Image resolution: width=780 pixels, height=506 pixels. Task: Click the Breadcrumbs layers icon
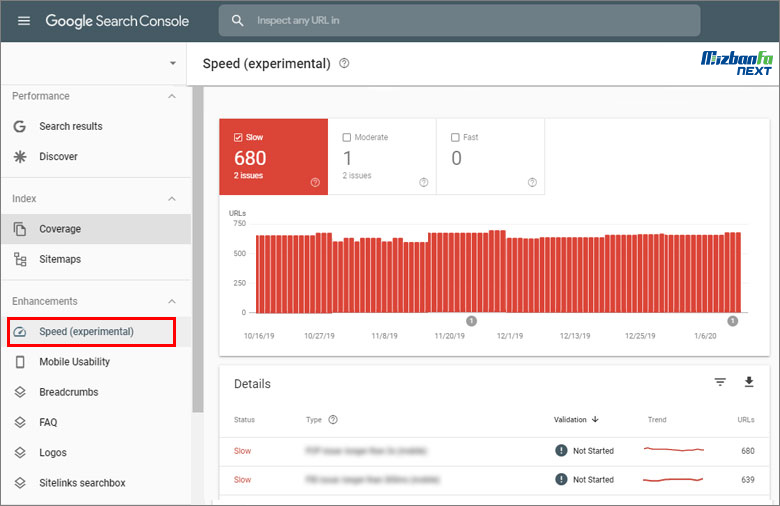tap(20, 392)
